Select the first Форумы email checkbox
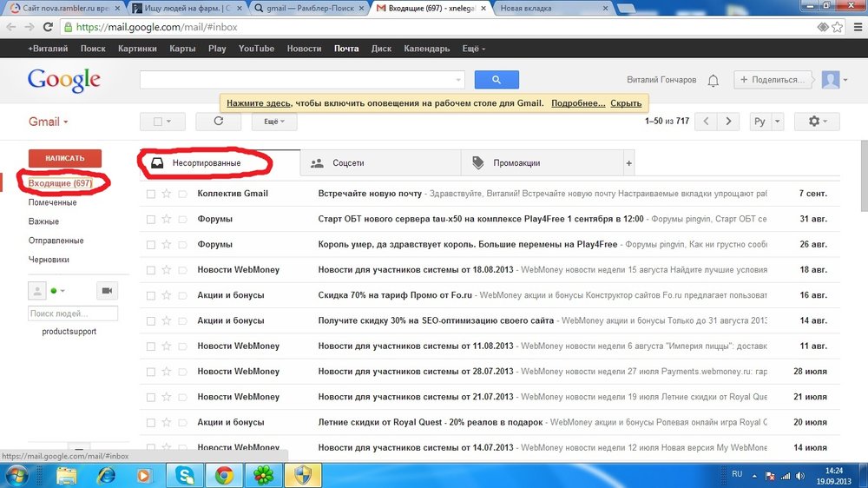The image size is (868, 488). coord(151,219)
